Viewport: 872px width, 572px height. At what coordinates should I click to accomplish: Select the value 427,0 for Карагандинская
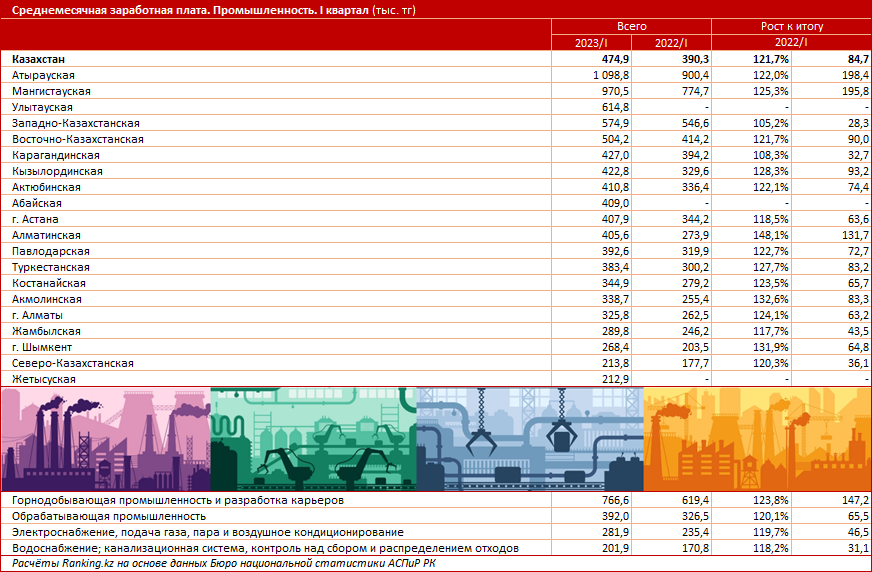[615, 155]
